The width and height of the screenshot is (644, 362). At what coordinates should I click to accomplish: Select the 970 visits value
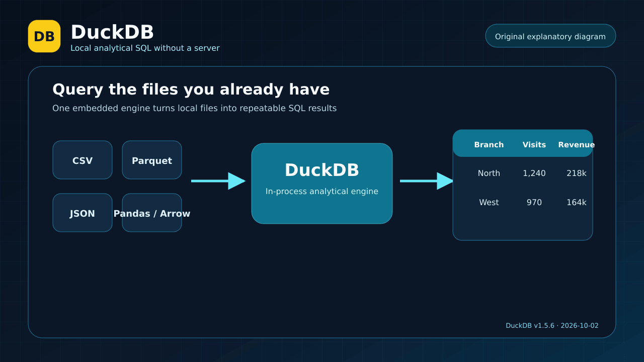point(534,203)
